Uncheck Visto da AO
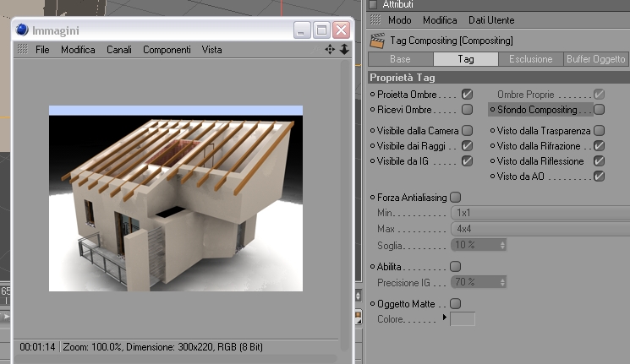This screenshot has height=364, width=630. [x=599, y=177]
